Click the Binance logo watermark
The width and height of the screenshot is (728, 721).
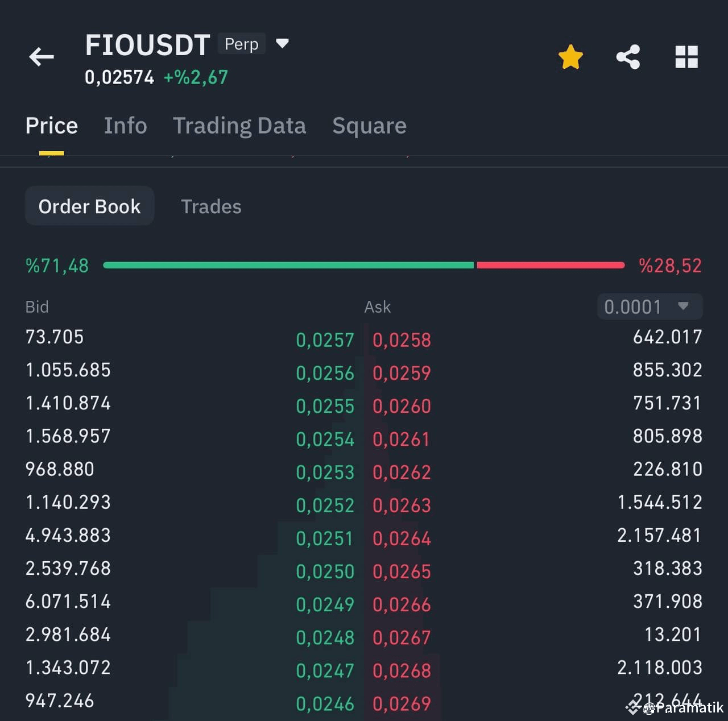[x=633, y=708]
